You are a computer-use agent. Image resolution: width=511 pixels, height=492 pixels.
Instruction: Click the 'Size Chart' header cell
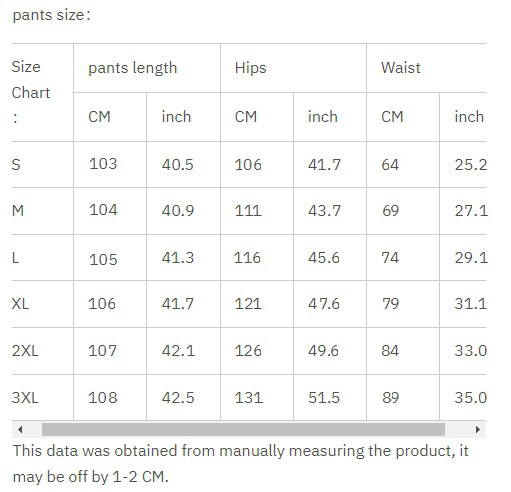43,92
